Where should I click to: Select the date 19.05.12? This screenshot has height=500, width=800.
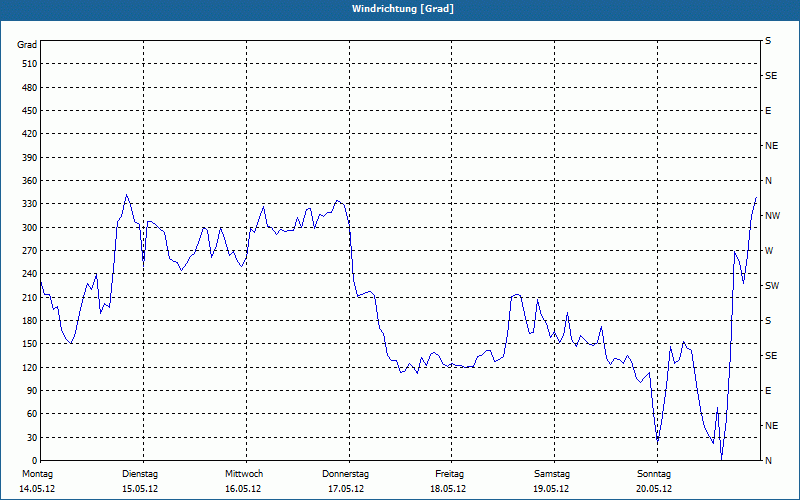pos(551,489)
